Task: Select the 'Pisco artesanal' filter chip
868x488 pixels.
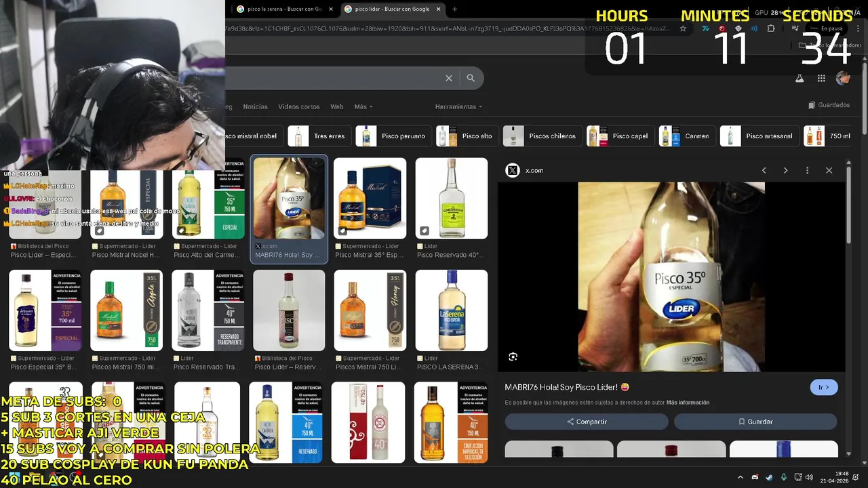Action: point(759,136)
